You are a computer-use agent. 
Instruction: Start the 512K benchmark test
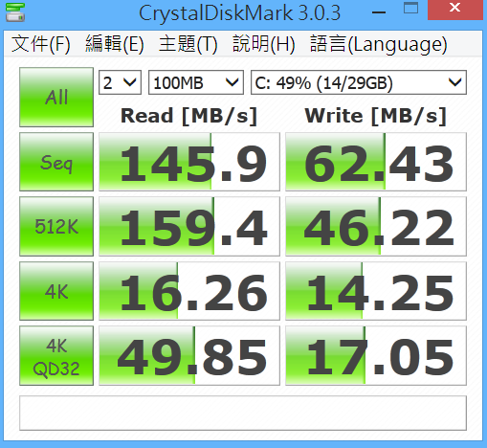[56, 226]
